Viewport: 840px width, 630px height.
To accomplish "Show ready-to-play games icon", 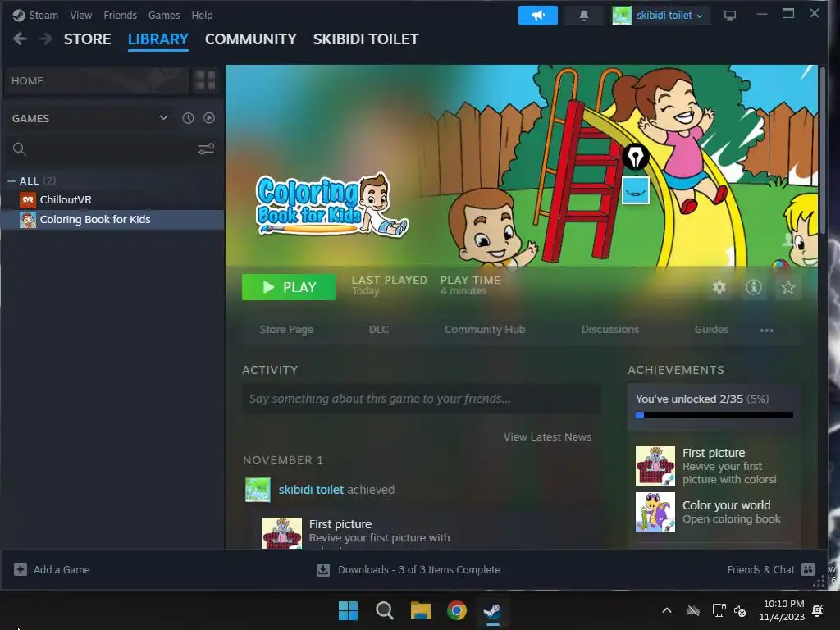I will 209,118.
